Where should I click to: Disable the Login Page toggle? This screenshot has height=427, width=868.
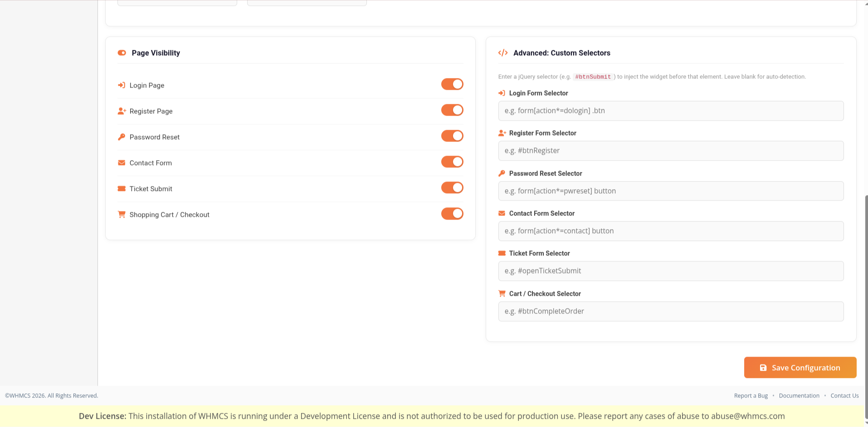pos(452,84)
